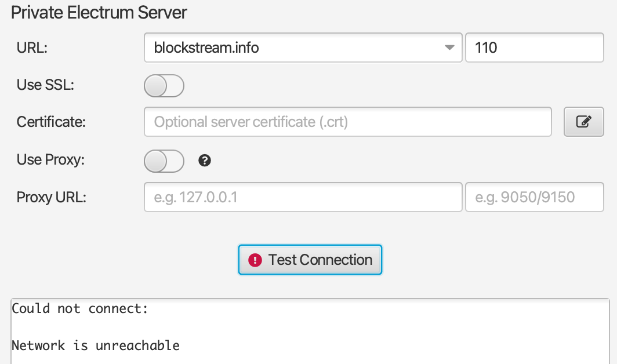This screenshot has height=364, width=617.
Task: Focus the optional server certificate input
Action: point(348,122)
